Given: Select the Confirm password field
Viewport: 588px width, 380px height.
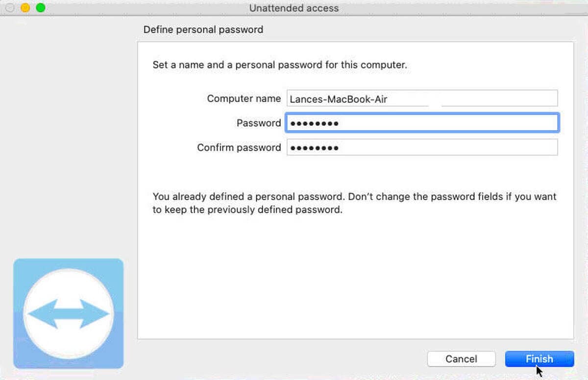Looking at the screenshot, I should pyautogui.click(x=421, y=147).
